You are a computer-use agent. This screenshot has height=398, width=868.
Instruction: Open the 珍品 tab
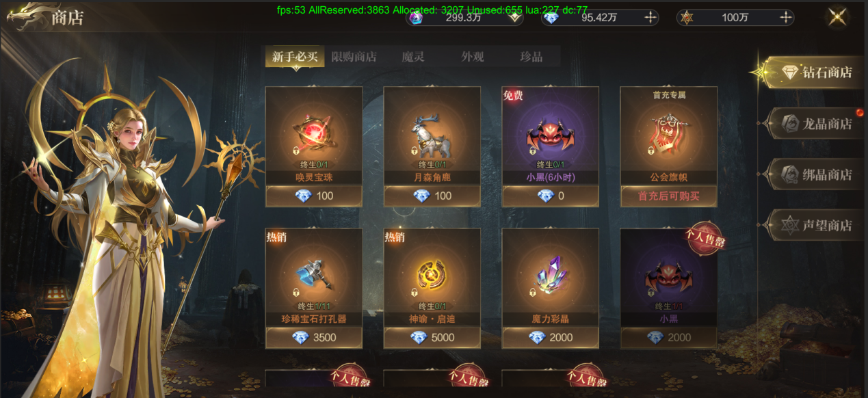click(x=531, y=57)
